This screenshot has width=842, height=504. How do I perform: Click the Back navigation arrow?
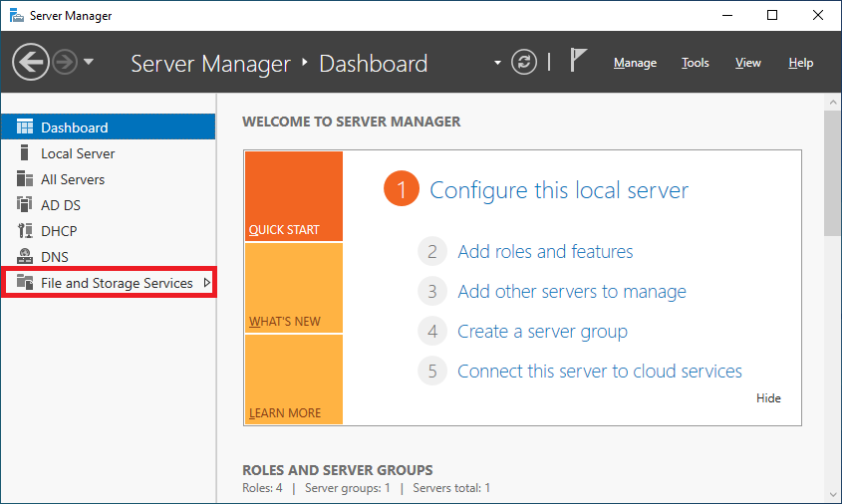(x=31, y=63)
